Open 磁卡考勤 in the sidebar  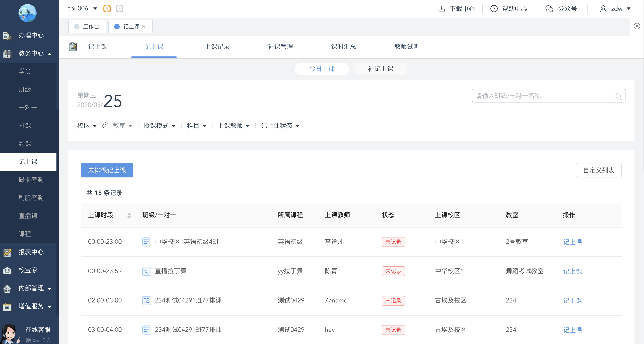tap(31, 180)
